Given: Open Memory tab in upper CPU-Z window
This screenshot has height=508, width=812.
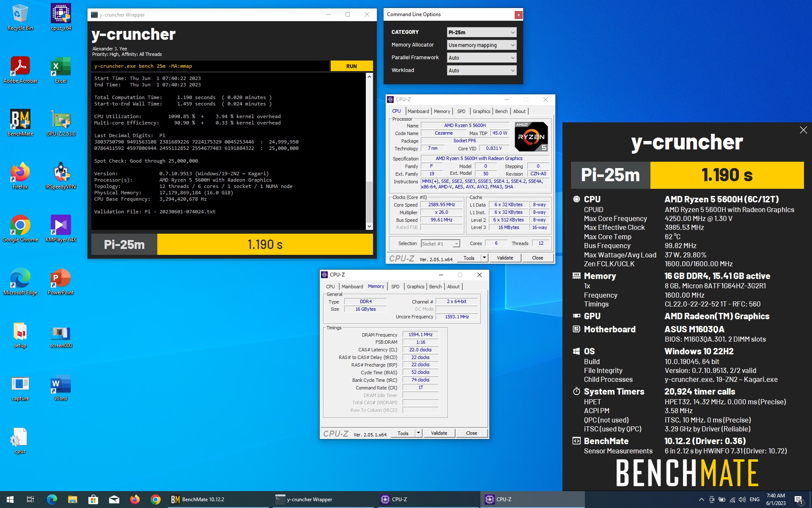Looking at the screenshot, I should (442, 111).
